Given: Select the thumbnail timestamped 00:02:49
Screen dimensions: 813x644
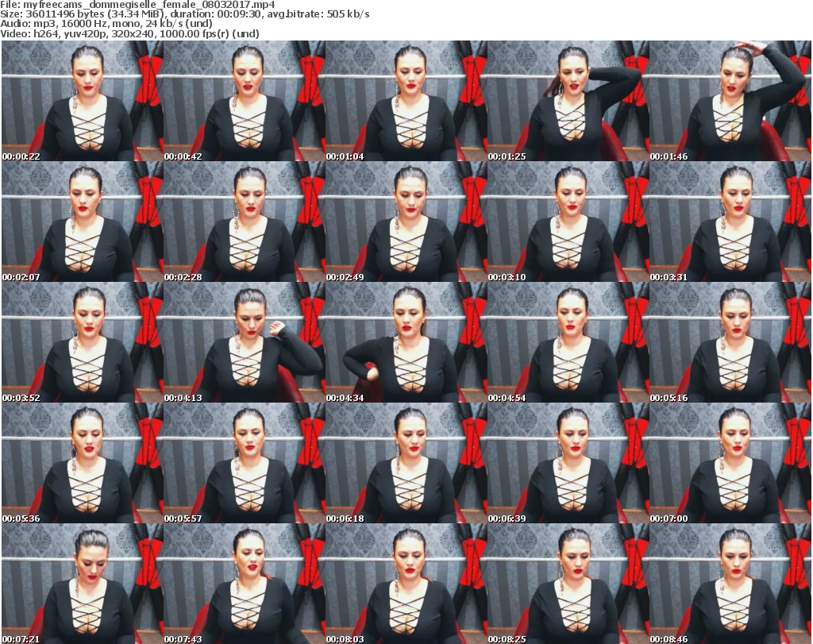Looking at the screenshot, I should tap(406, 222).
